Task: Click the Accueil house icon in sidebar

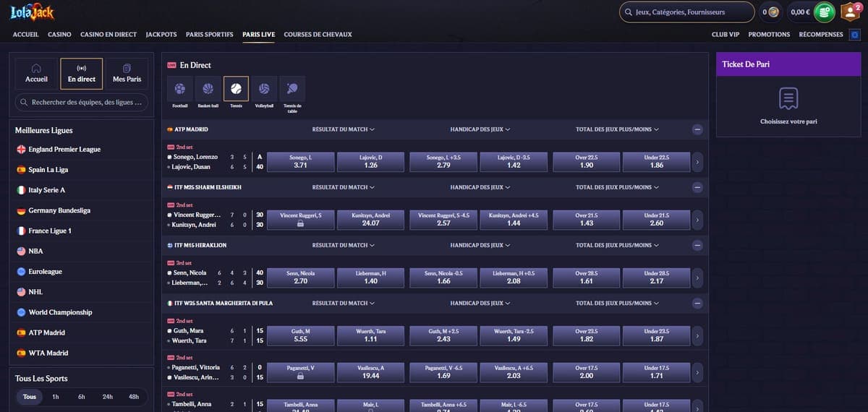Action: click(36, 68)
